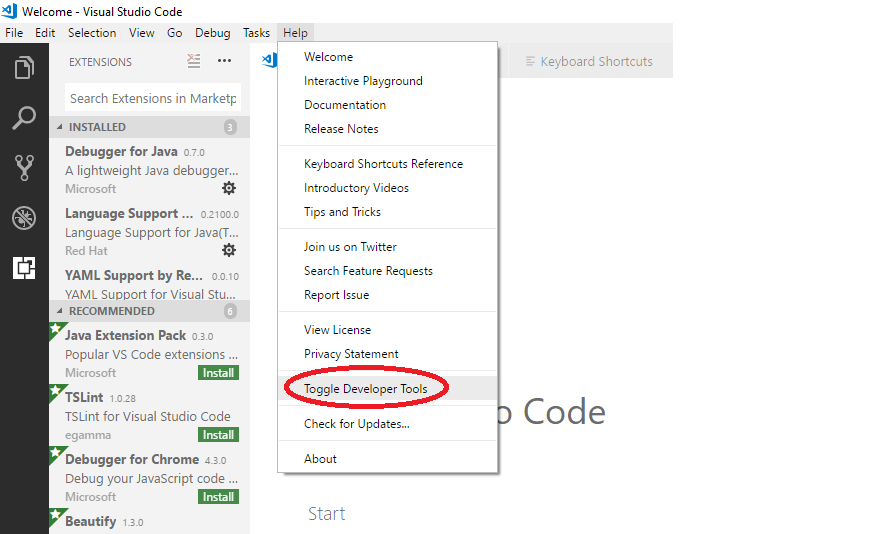
Task: Open the Explorer view in activity bar
Action: [24, 68]
